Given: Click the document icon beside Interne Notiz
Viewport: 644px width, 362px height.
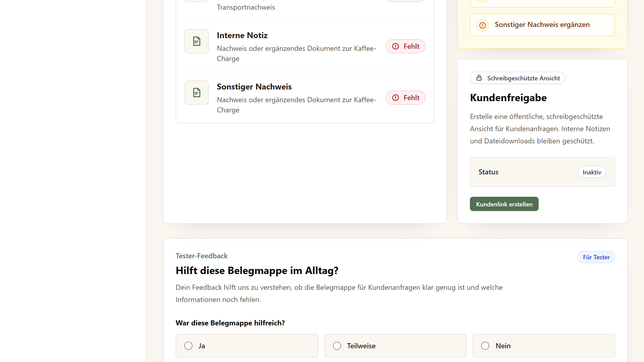Looking at the screenshot, I should pos(197,41).
